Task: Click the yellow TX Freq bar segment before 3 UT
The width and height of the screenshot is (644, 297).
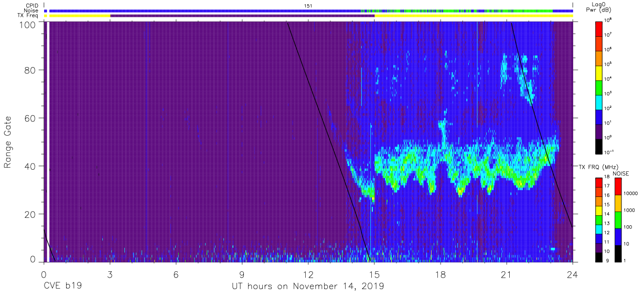Action: coord(79,16)
